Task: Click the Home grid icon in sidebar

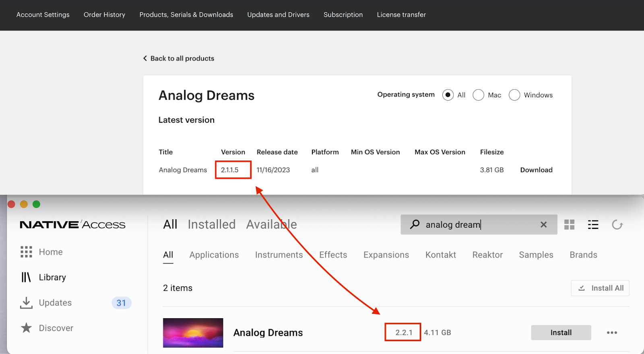Action: click(x=26, y=252)
